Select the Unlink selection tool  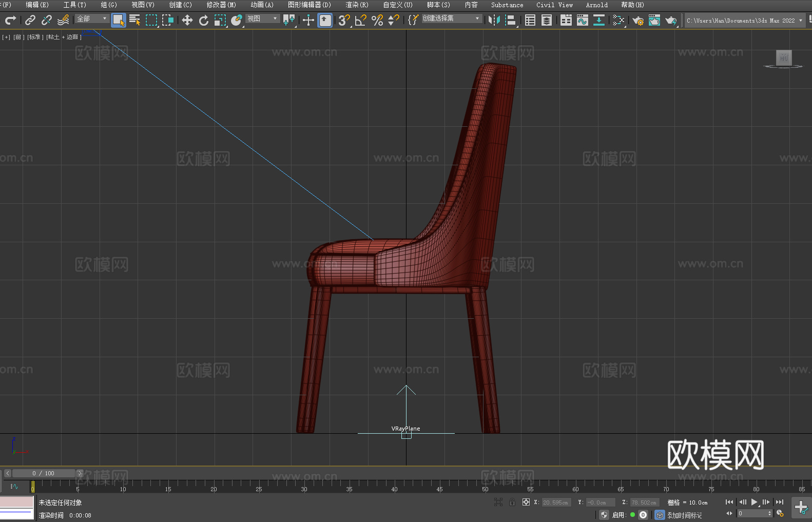click(x=47, y=20)
